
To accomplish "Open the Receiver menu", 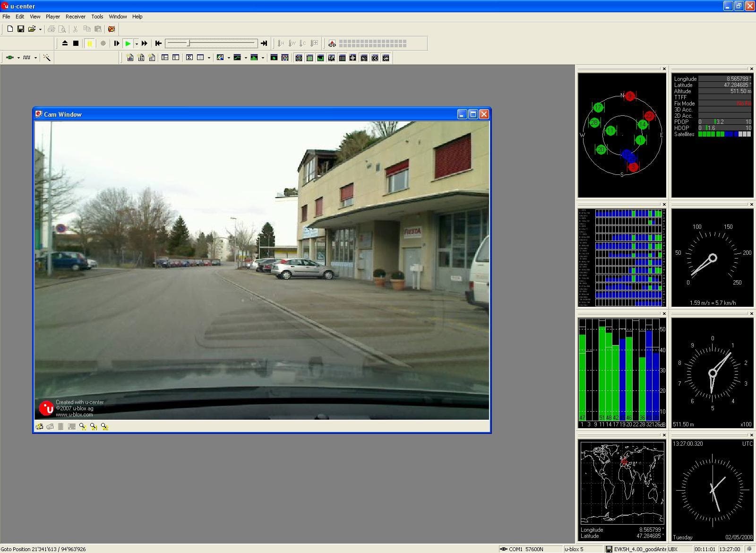I will (76, 17).
